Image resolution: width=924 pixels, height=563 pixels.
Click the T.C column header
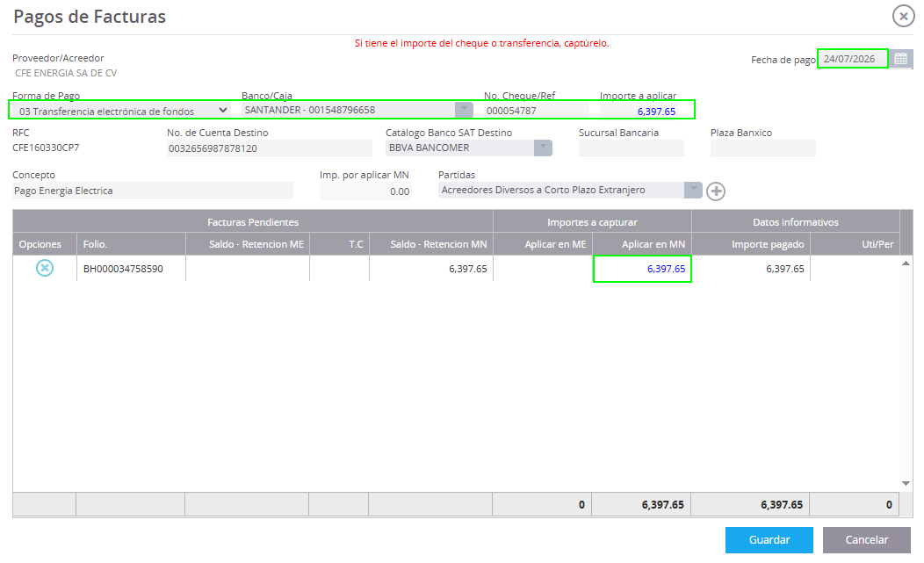click(x=339, y=244)
